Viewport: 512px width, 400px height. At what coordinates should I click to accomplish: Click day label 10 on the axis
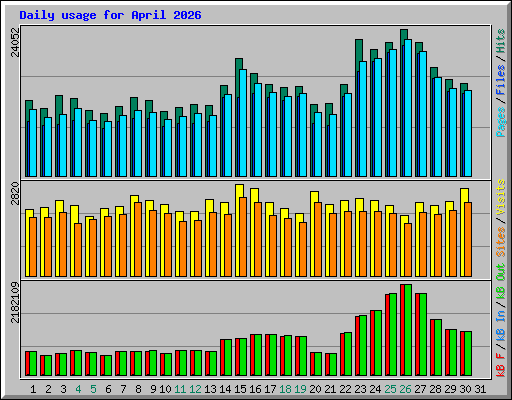(165, 389)
